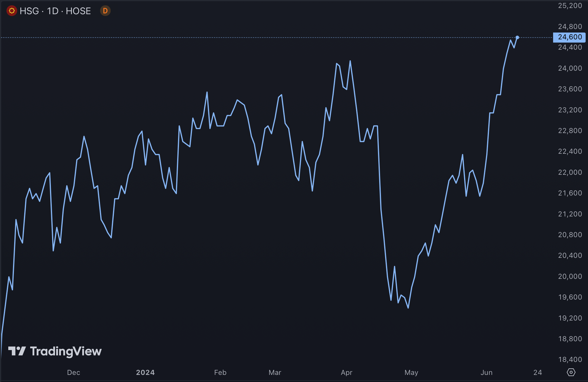Click the 23,600 price axis label
Image resolution: width=588 pixels, height=382 pixels.
coord(570,89)
